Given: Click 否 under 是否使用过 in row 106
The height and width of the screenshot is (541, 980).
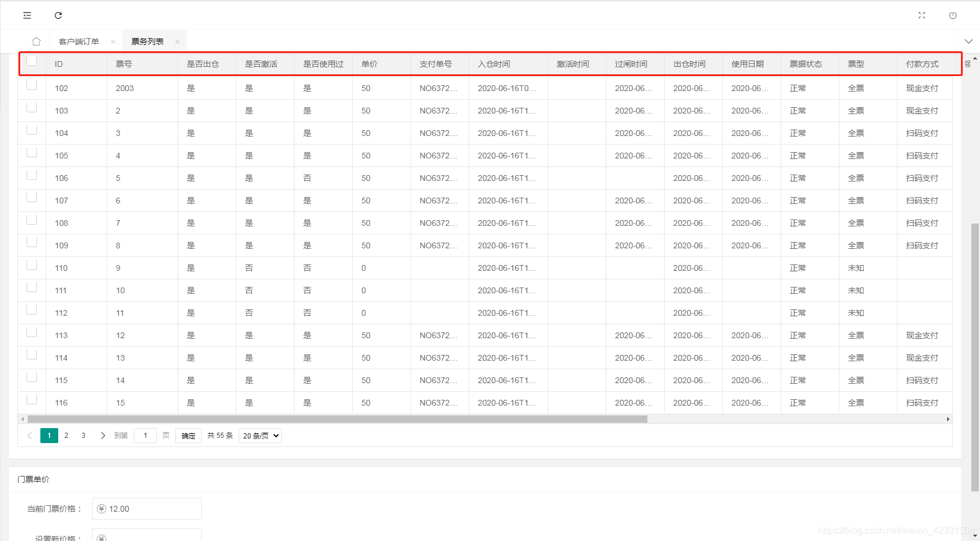Looking at the screenshot, I should tap(307, 178).
